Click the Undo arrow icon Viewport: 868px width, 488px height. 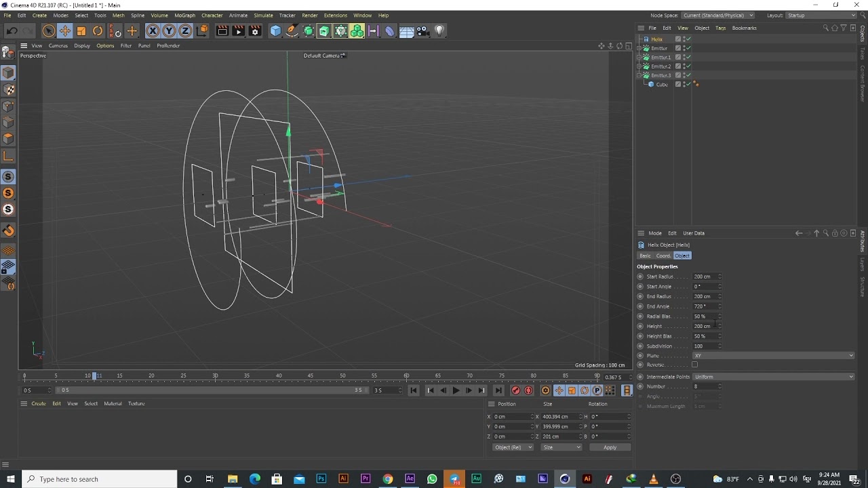[x=12, y=30]
